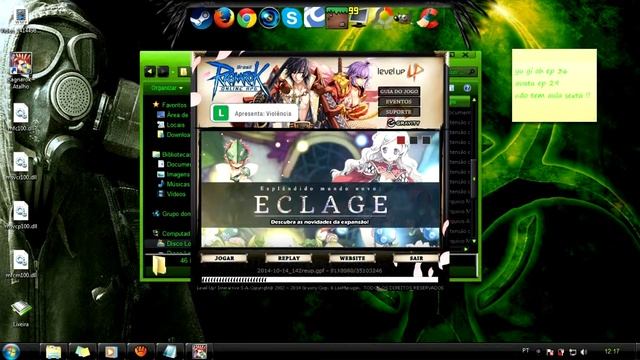This screenshot has height=360, width=640.
Task: Click the patch download progress bar
Action: pyautogui.click(x=320, y=280)
